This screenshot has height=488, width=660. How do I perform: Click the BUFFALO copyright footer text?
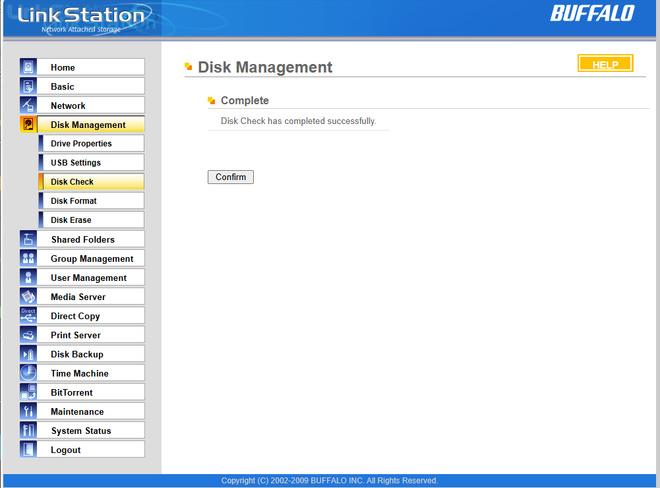pos(330,480)
